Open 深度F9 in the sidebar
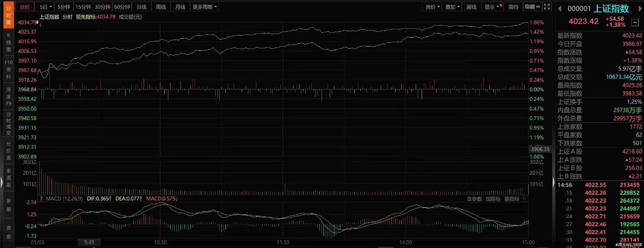644x248 pixels. tap(8, 96)
